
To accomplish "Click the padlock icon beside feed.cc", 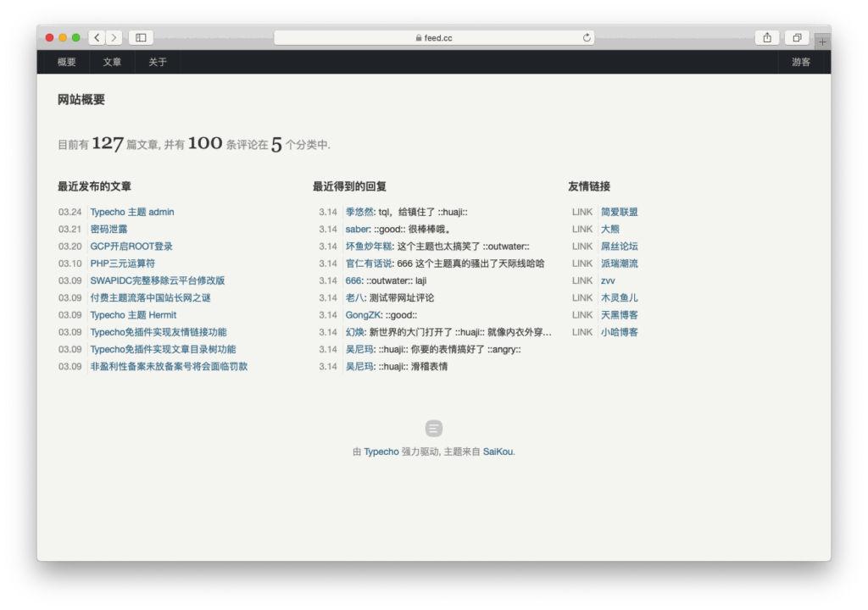I will [x=420, y=36].
